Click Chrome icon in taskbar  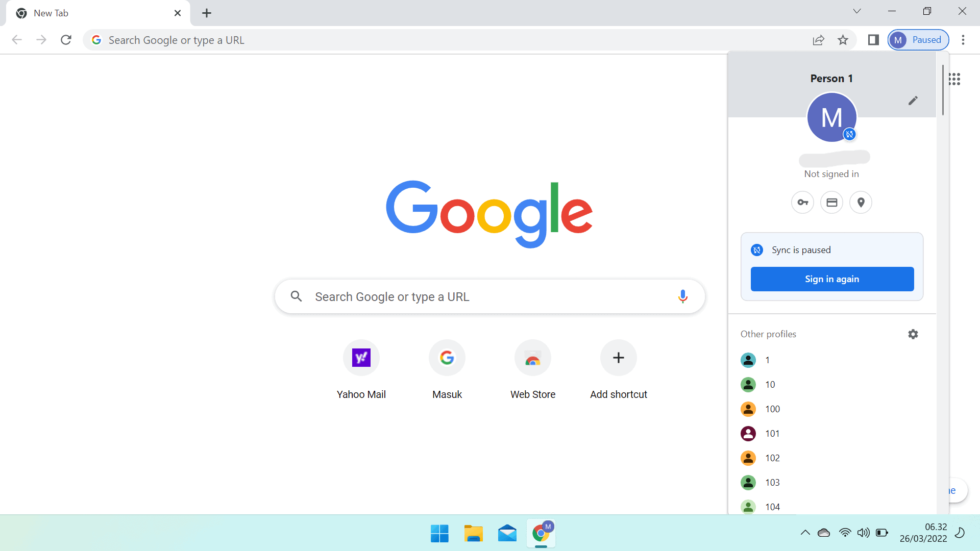(x=541, y=533)
